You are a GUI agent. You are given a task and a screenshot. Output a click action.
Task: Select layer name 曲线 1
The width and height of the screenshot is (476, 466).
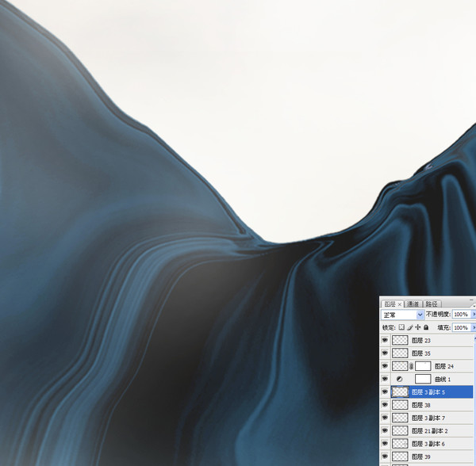click(x=443, y=380)
